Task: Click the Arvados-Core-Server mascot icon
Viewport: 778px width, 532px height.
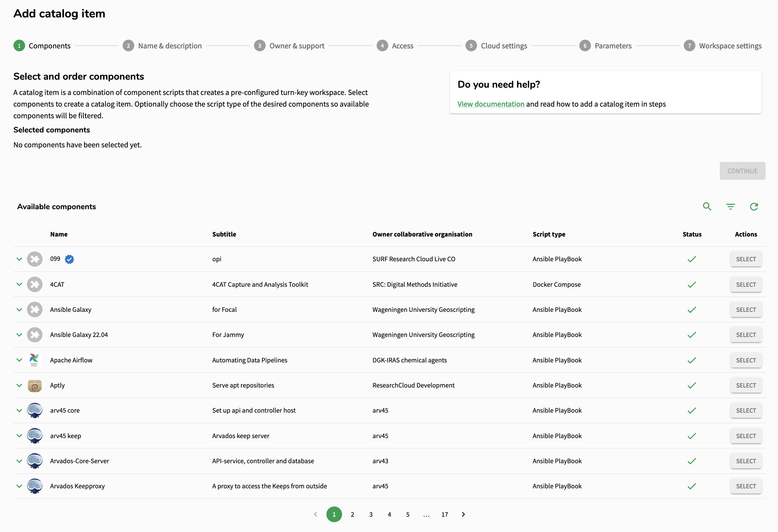Action: [35, 461]
